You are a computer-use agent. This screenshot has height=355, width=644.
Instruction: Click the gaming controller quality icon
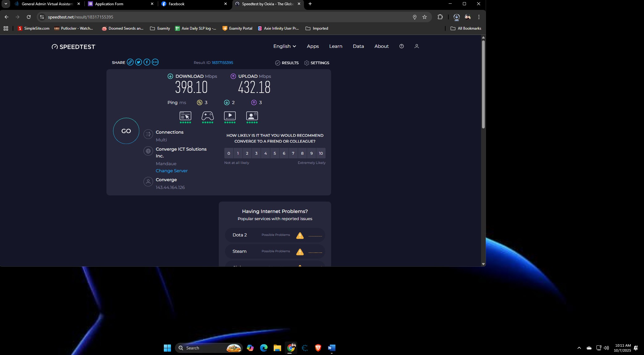coord(208,116)
